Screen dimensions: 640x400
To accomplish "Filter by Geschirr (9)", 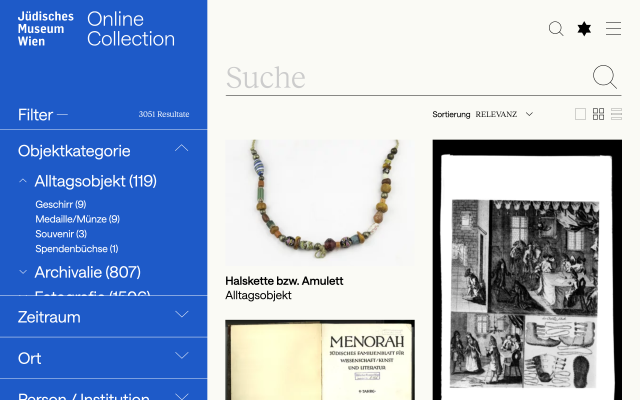I will click(61, 204).
